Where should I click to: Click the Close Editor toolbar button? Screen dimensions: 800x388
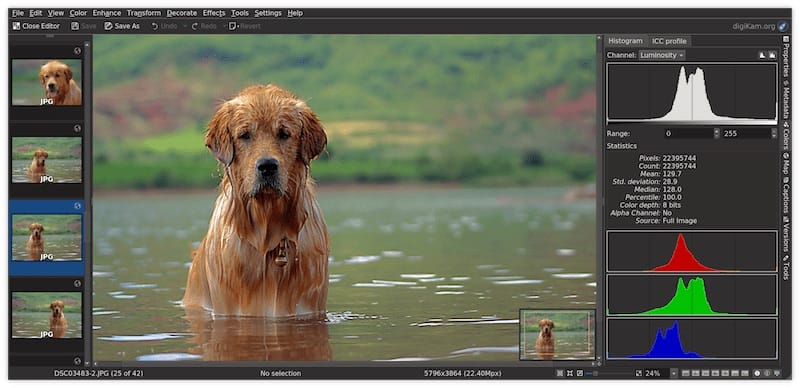click(36, 26)
